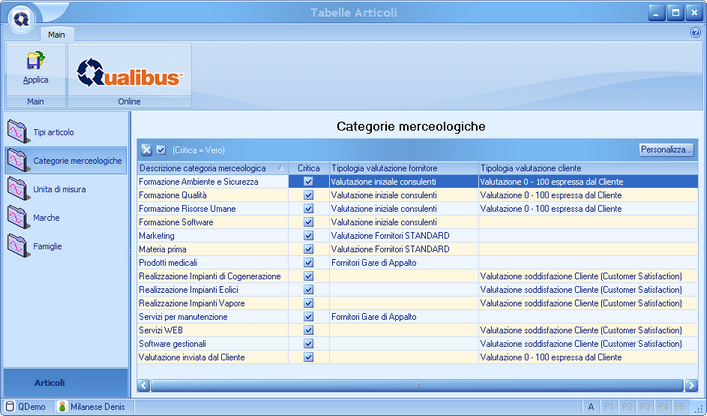Open the Tipi articolo folder icon
Image resolution: width=707 pixels, height=416 pixels.
18,132
